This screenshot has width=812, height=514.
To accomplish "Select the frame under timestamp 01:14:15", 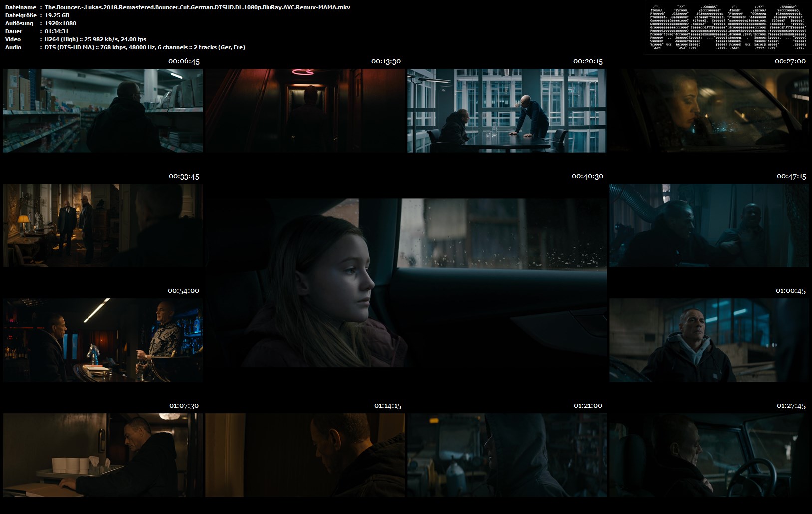I will pyautogui.click(x=305, y=455).
